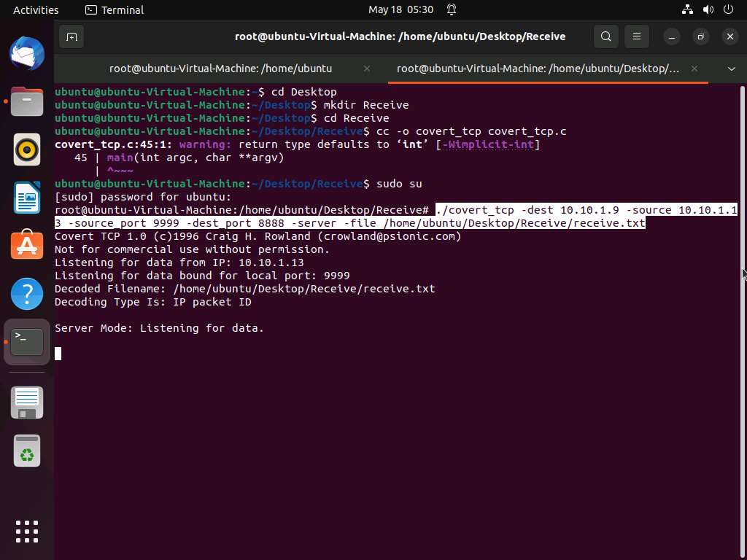Open the Trash from the dock
Viewport: 747px width, 560px height.
tap(27, 452)
